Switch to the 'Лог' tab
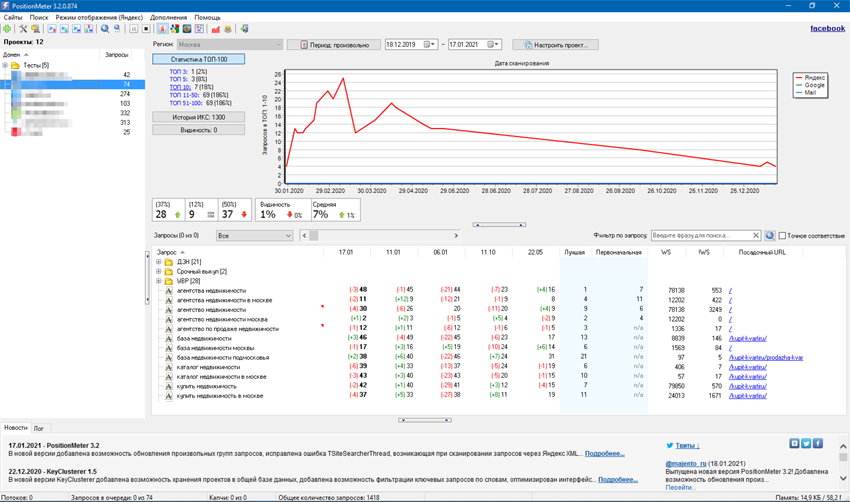Image resolution: width=850 pixels, height=502 pixels. tap(39, 428)
